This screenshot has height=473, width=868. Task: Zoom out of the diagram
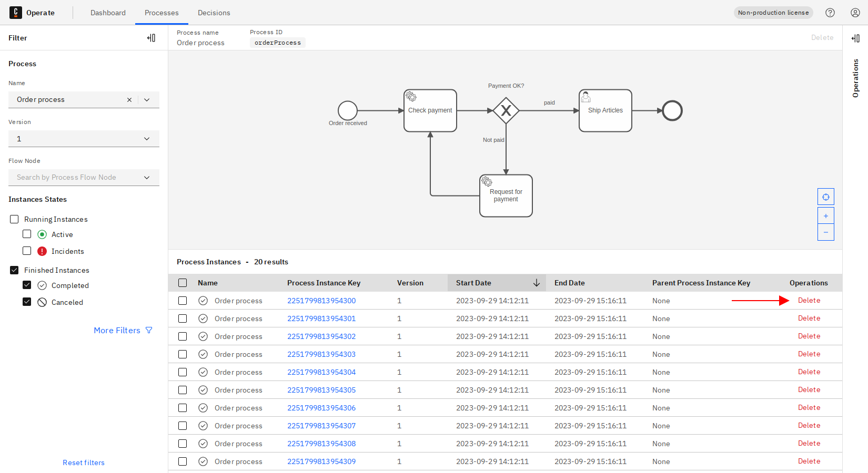coord(826,232)
